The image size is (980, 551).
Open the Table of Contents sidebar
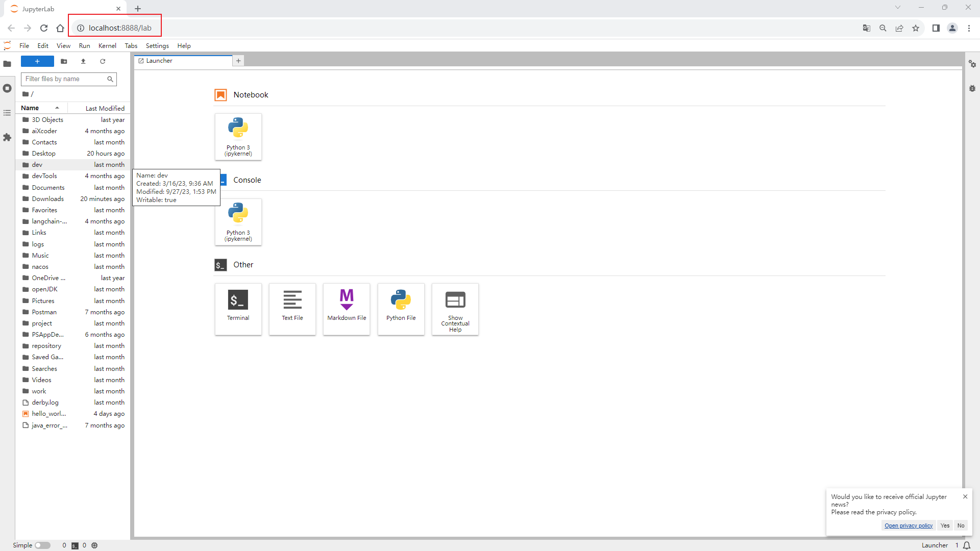7,113
